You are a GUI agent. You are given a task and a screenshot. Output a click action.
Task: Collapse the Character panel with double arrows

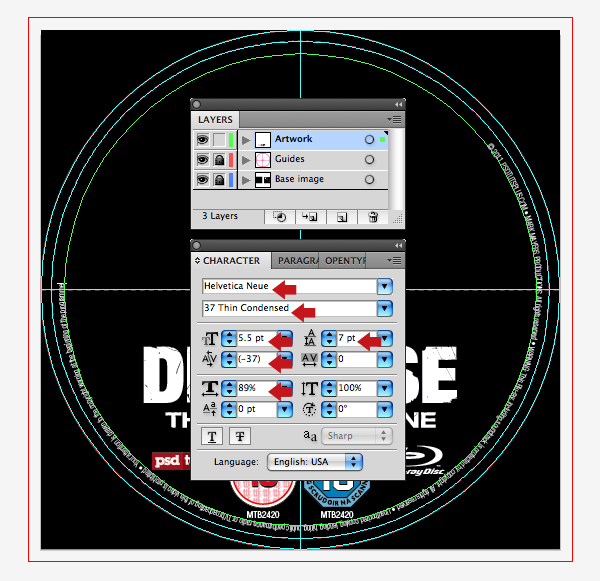pos(398,245)
